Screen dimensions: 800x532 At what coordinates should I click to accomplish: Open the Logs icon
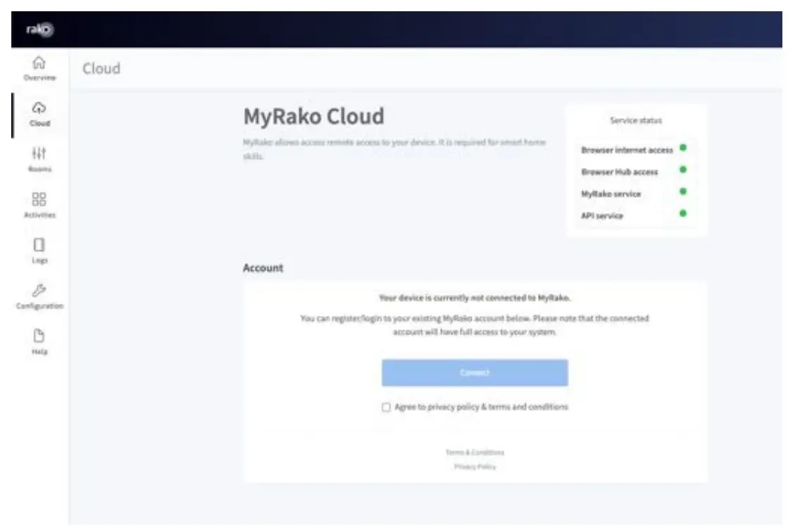tap(39, 244)
